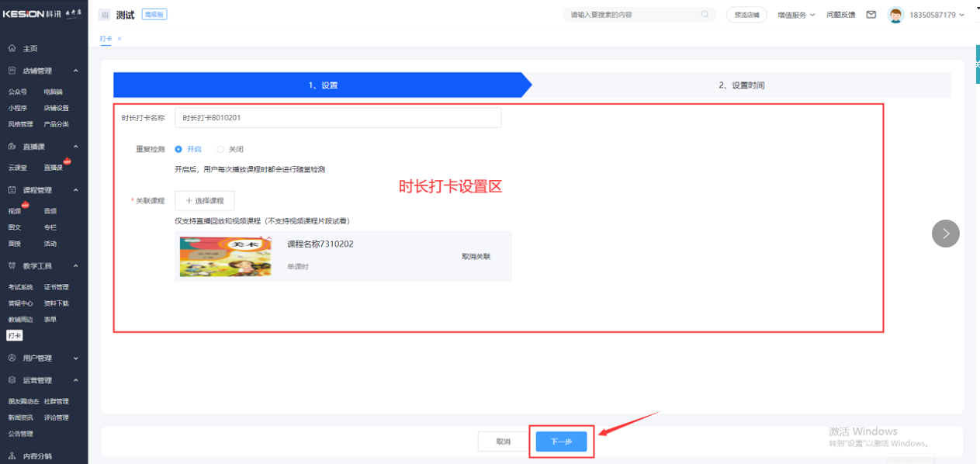The height and width of the screenshot is (464, 980).
Task: Expand the 用户管理 sidebar section
Action: tap(75, 358)
